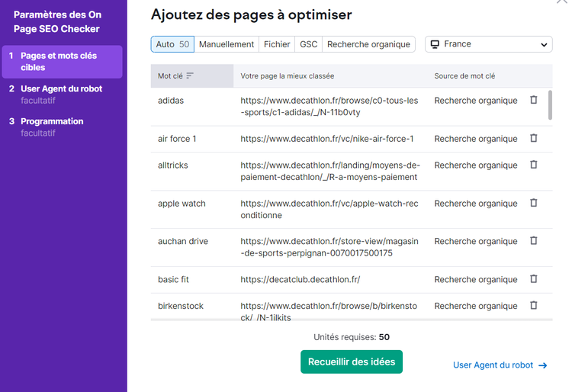Delete the basic fit keyword row
Viewport: 572px width, 392px height.
pyautogui.click(x=533, y=279)
